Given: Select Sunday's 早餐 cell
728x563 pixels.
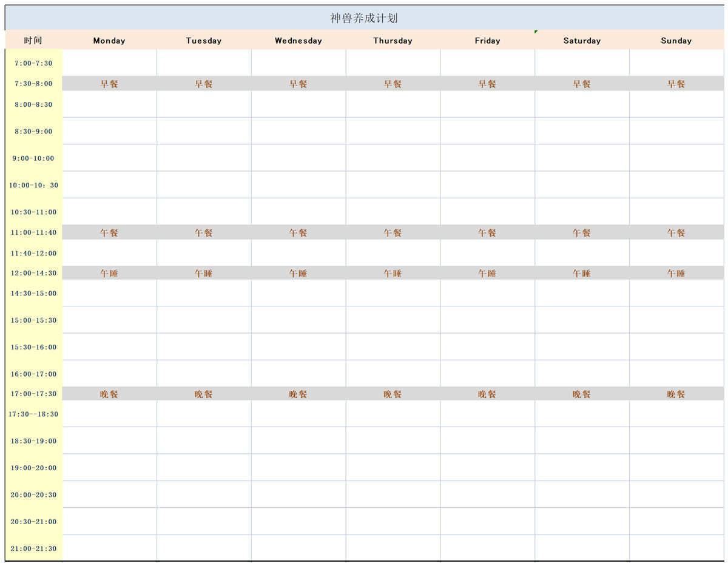Looking at the screenshot, I should coord(676,84).
